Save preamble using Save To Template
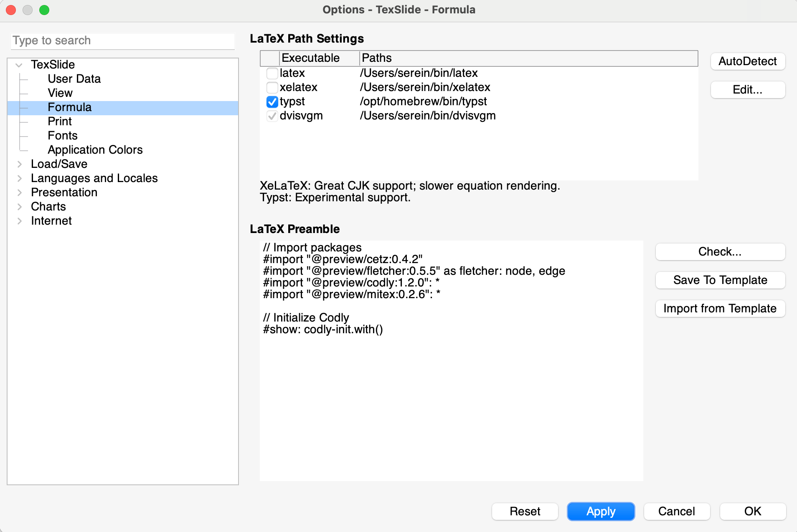Image resolution: width=797 pixels, height=532 pixels. point(720,280)
